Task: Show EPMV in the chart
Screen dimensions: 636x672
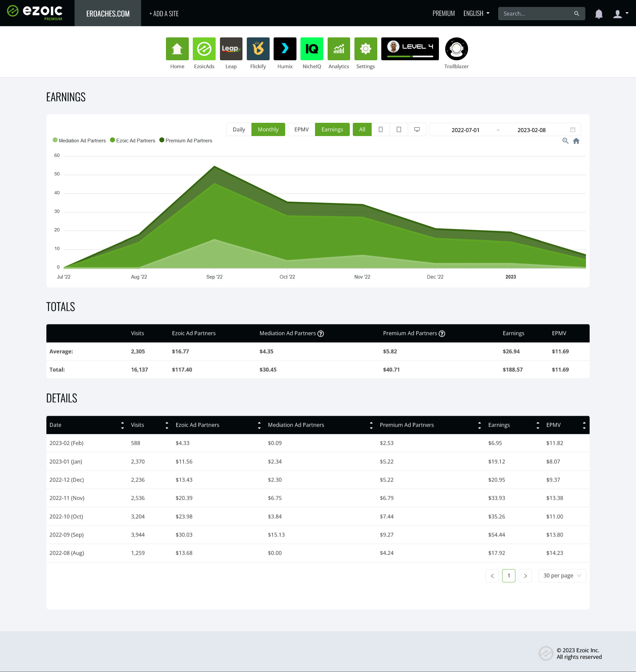Action: 301,129
